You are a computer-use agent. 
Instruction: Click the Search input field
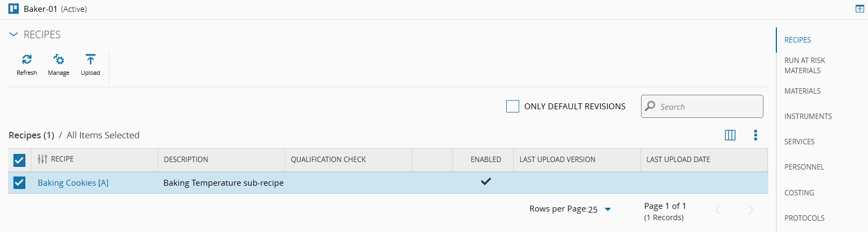coord(707,107)
